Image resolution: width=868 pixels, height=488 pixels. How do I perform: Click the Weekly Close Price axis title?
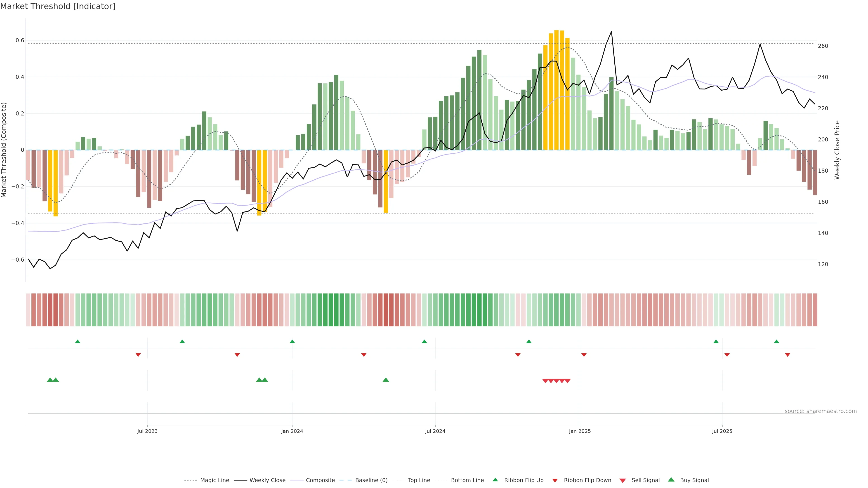pos(837,150)
